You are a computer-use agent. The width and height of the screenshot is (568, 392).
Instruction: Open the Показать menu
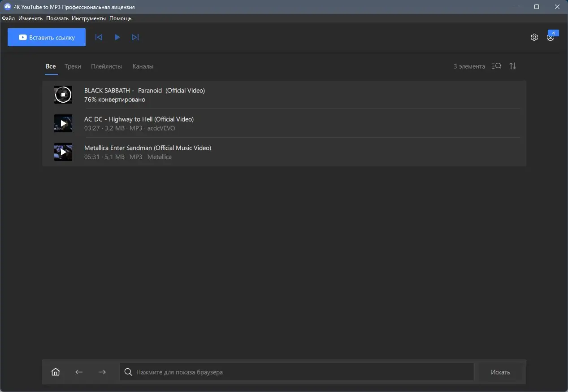point(57,18)
